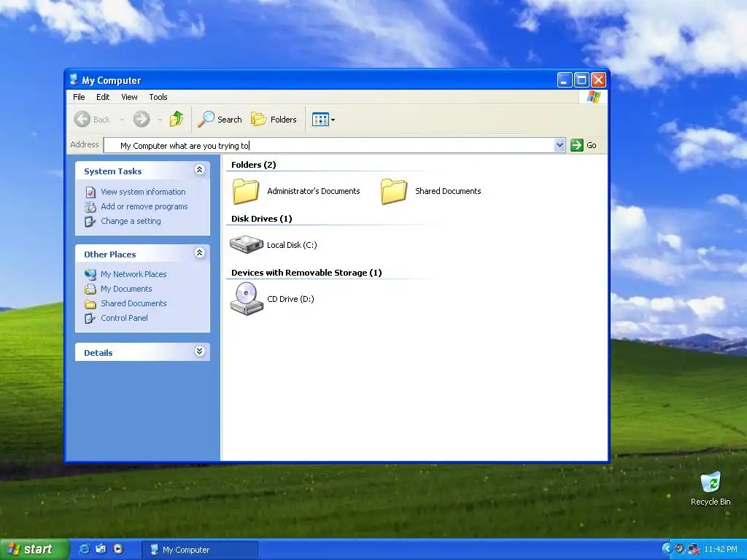The image size is (747, 560).
Task: Open the View menu
Action: click(129, 97)
